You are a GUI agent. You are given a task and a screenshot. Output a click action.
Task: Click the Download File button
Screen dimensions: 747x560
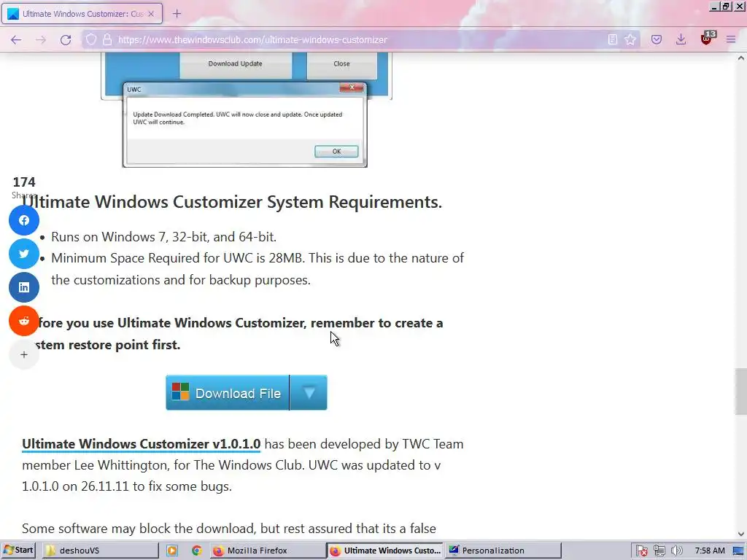click(x=228, y=393)
